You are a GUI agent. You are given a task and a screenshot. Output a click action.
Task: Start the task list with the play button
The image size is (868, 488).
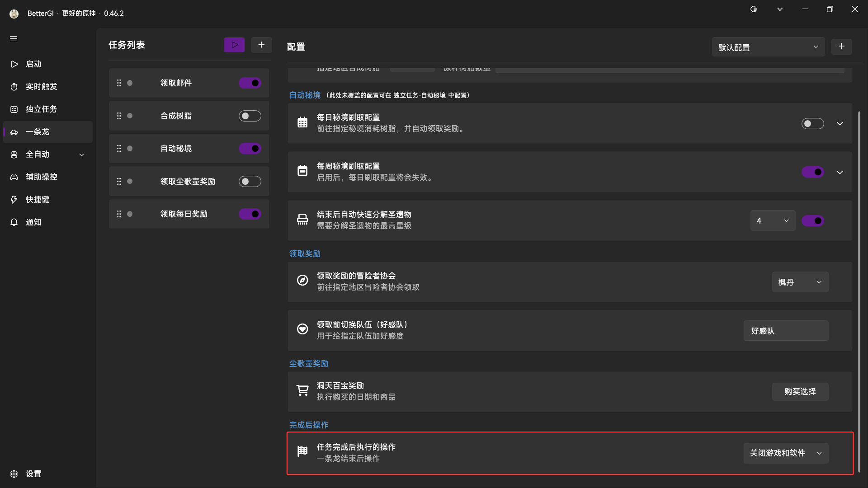[x=234, y=45]
